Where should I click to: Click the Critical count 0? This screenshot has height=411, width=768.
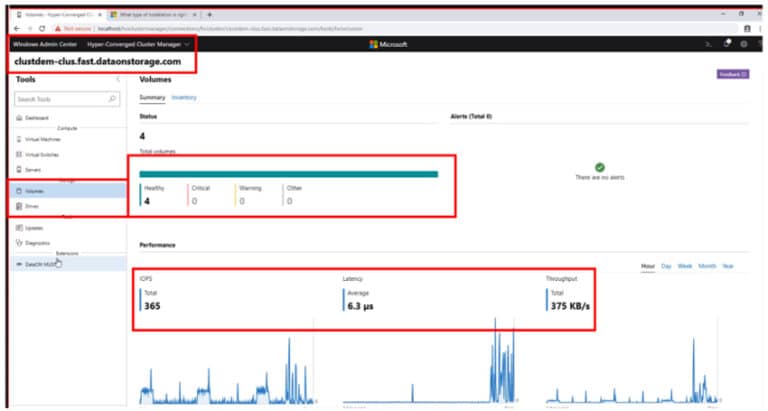click(x=194, y=201)
